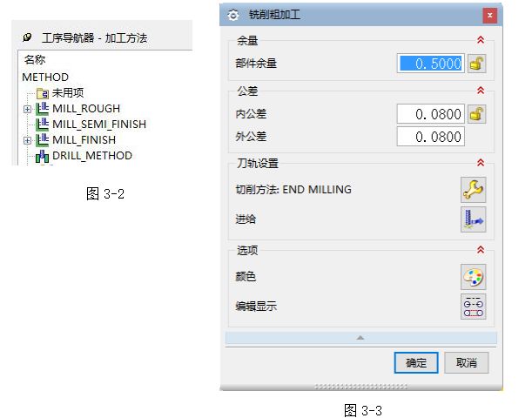Click the operation navigator header icon
Screen dimensions: 532x418
point(28,37)
